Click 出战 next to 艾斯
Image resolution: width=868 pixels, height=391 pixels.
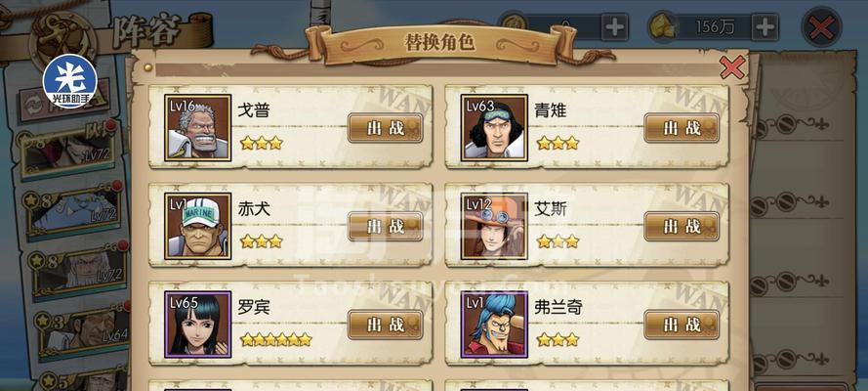682,226
